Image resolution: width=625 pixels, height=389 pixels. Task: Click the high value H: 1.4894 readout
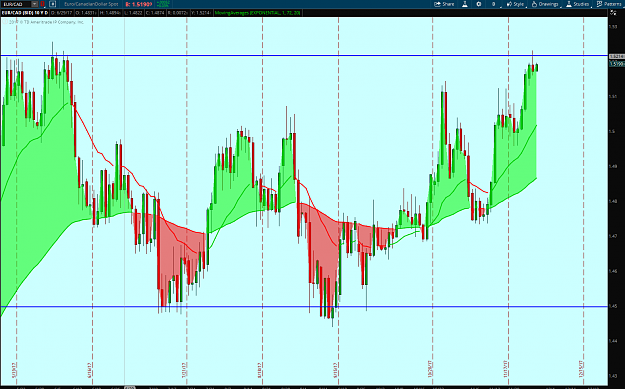[x=110, y=13]
